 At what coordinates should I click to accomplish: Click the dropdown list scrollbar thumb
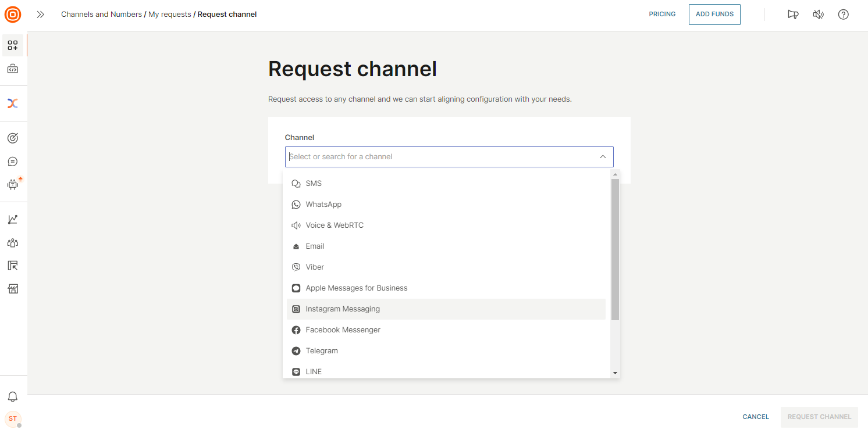(x=615, y=249)
